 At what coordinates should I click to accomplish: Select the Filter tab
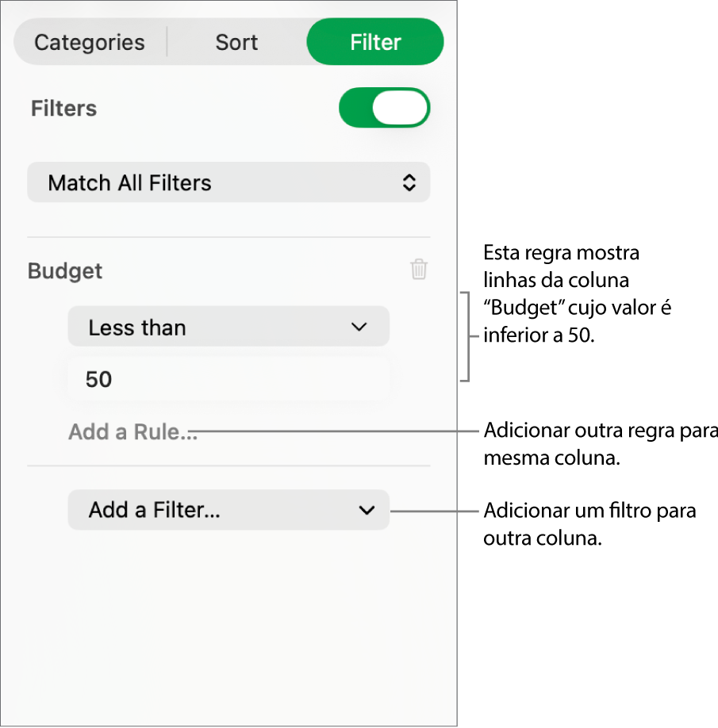(x=374, y=42)
